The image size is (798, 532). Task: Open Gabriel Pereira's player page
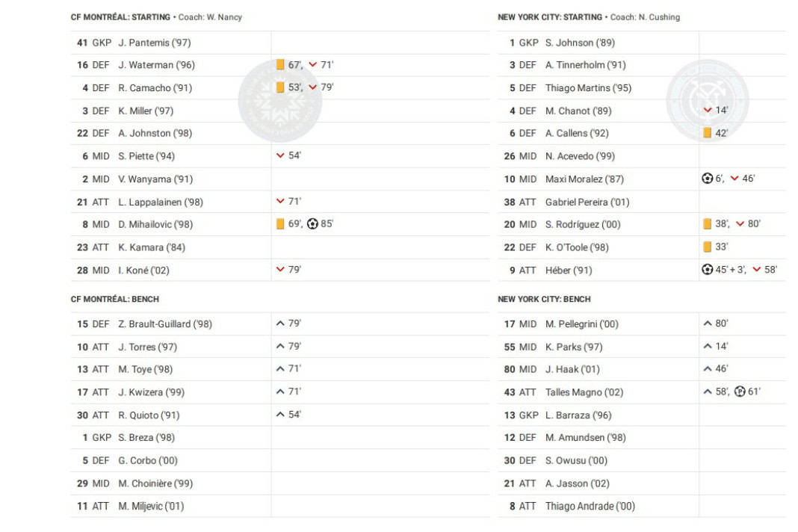(587, 202)
